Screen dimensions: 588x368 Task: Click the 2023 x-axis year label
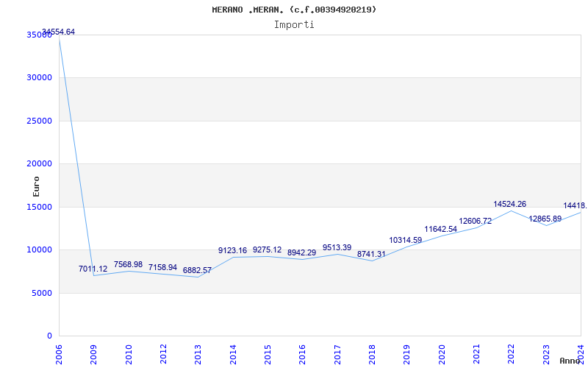[x=546, y=353]
